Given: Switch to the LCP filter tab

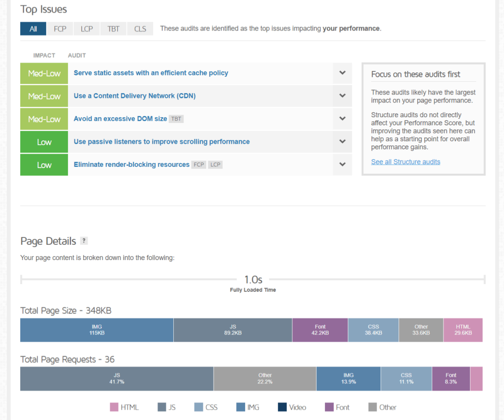Looking at the screenshot, I should (87, 29).
